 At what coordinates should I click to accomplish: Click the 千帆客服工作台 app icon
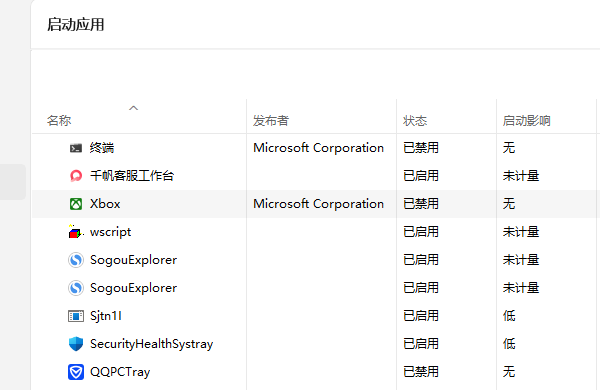[x=76, y=176]
